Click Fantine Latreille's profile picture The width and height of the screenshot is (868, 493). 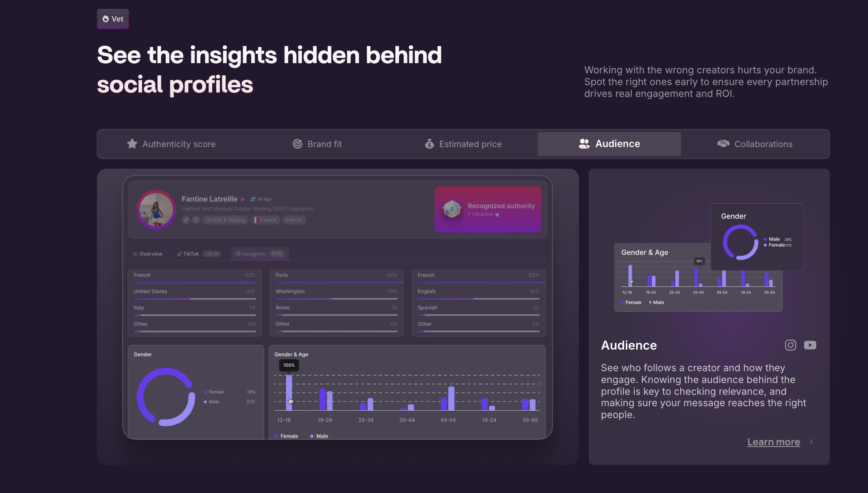click(x=156, y=209)
